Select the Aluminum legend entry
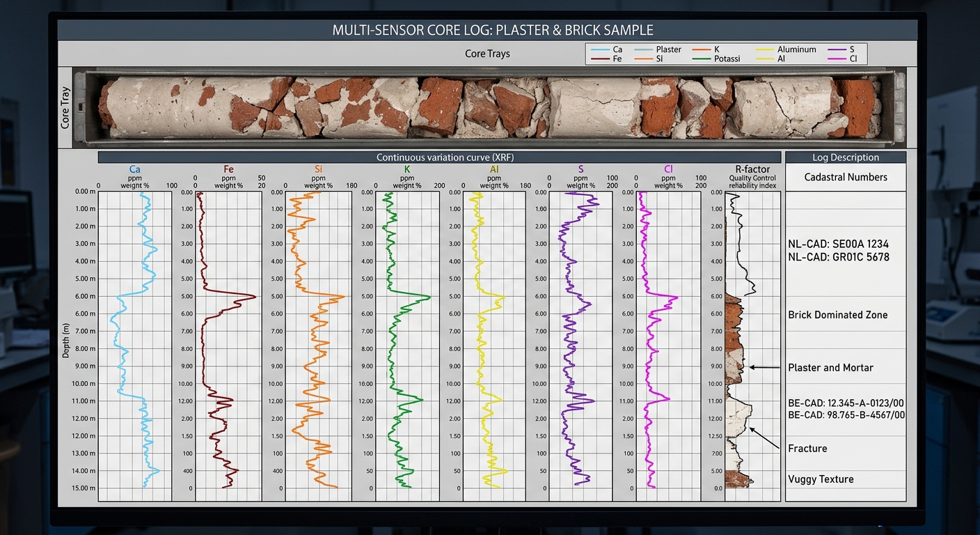The width and height of the screenshot is (980, 535). (787, 49)
